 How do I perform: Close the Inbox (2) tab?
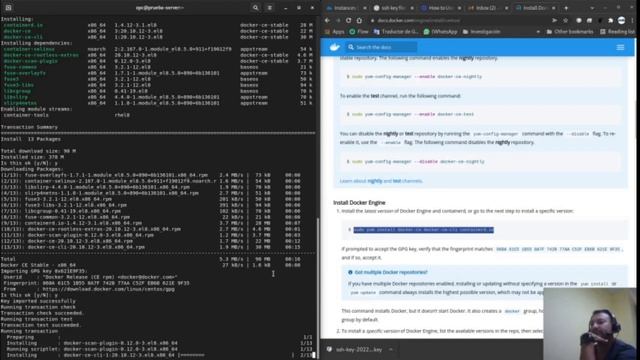(506, 8)
